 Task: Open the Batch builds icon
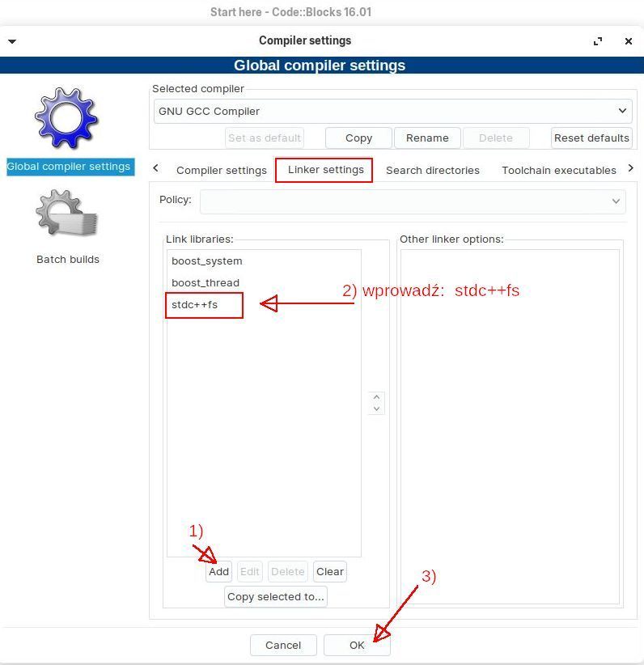coord(66,213)
